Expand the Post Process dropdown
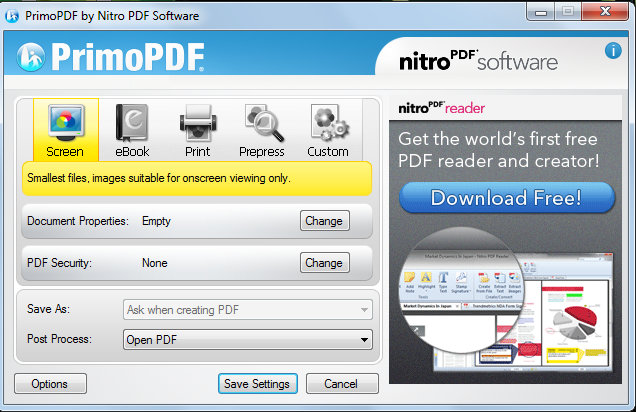The height and width of the screenshot is (412, 636). click(x=247, y=339)
